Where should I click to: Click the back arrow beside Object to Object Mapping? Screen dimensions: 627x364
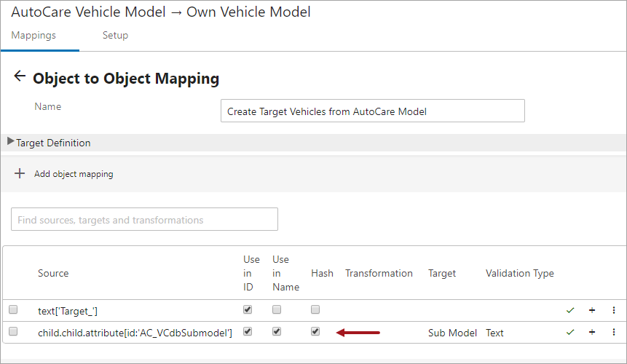pyautogui.click(x=20, y=76)
